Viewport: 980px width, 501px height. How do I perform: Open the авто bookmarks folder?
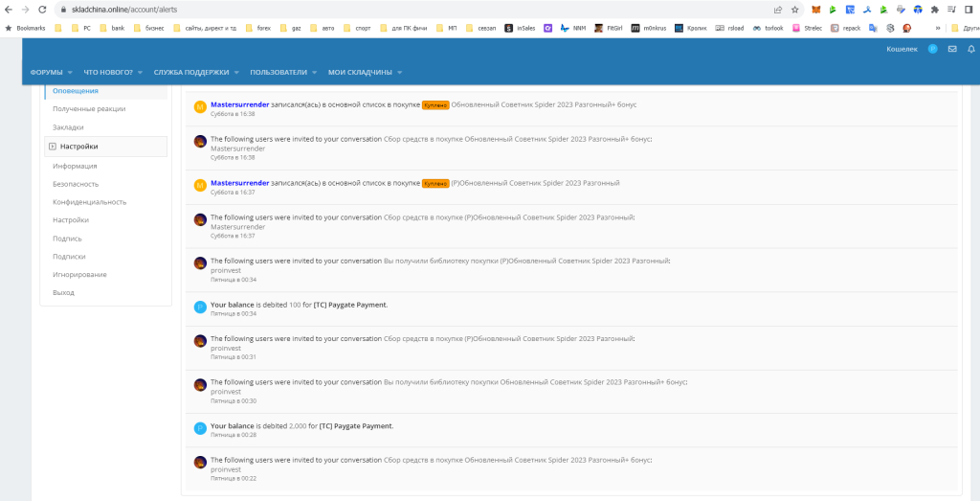pos(321,28)
